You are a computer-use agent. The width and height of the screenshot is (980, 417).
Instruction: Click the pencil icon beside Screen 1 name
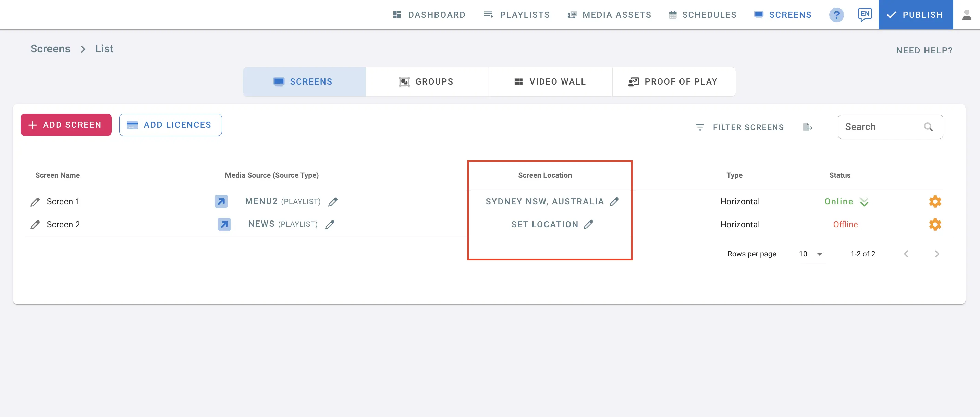tap(35, 202)
